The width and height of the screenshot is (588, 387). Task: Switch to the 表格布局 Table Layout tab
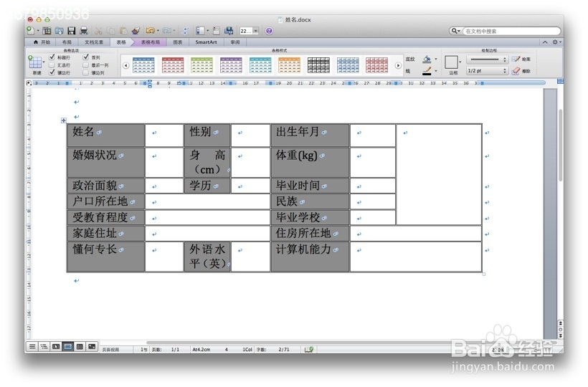(x=151, y=42)
